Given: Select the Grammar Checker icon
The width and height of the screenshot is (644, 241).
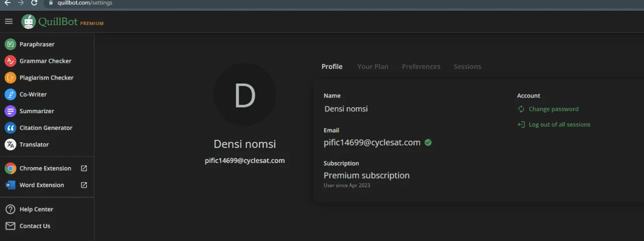Looking at the screenshot, I should pyautogui.click(x=10, y=61).
